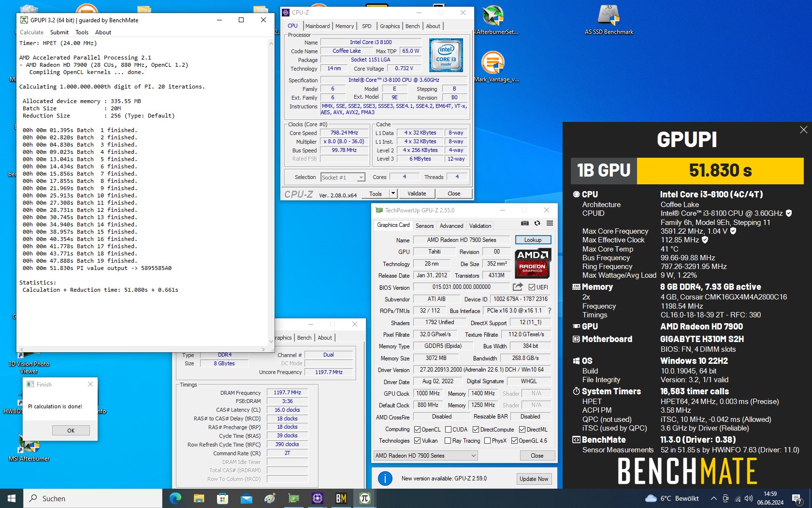Image resolution: width=812 pixels, height=508 pixels.
Task: Click the Intel Core i3 logo in CPU-Z
Action: tap(446, 55)
